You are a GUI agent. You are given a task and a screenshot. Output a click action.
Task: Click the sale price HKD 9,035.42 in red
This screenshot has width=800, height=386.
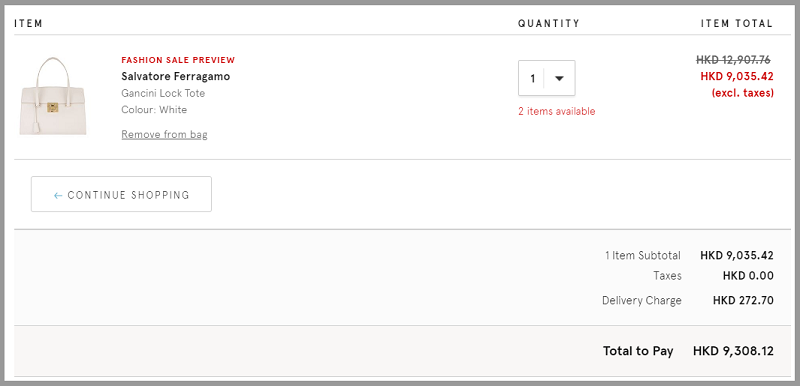[x=737, y=76]
